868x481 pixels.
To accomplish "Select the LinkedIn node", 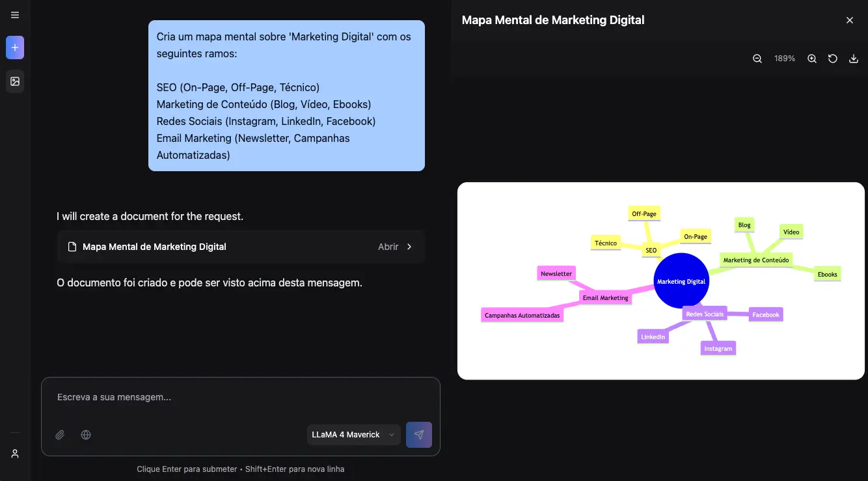I will pos(653,337).
